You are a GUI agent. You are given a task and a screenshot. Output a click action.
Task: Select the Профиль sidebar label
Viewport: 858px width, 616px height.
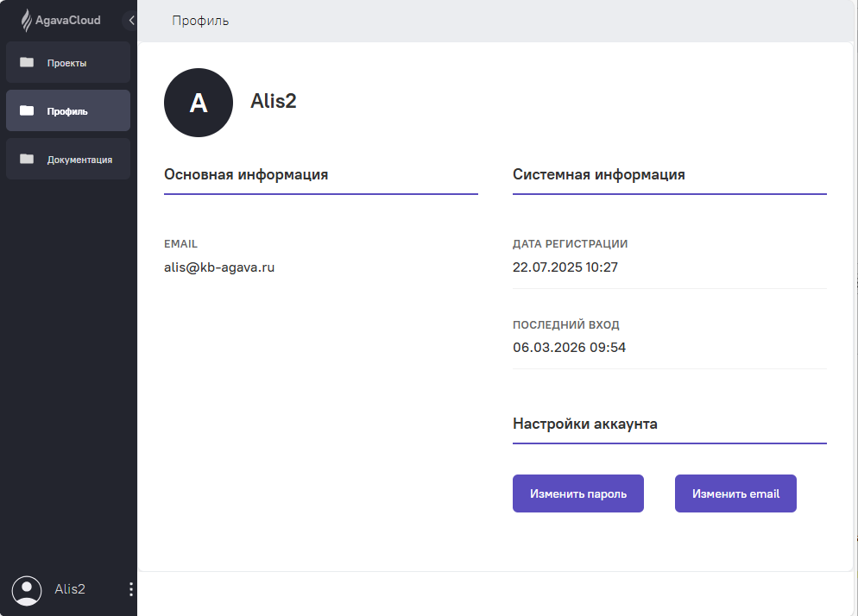click(x=67, y=111)
